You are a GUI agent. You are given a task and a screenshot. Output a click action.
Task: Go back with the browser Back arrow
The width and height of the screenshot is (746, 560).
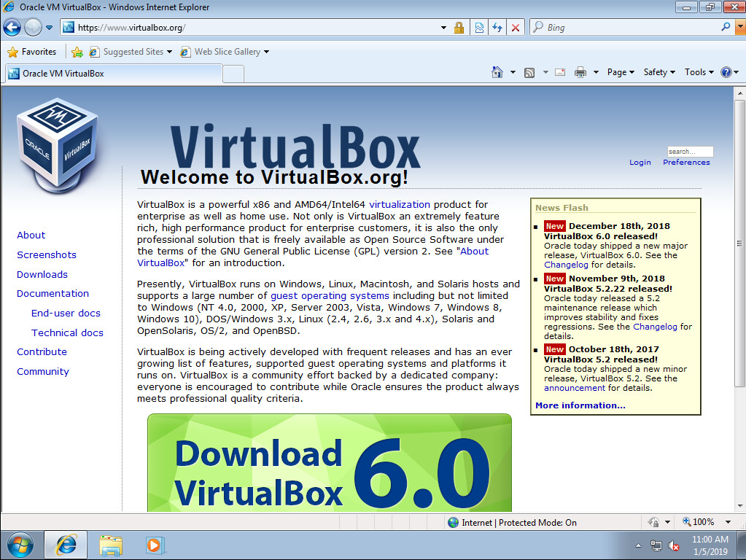coord(12,28)
